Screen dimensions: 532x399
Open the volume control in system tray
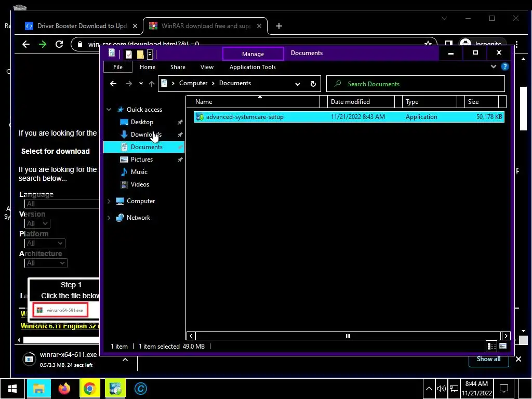pyautogui.click(x=442, y=389)
